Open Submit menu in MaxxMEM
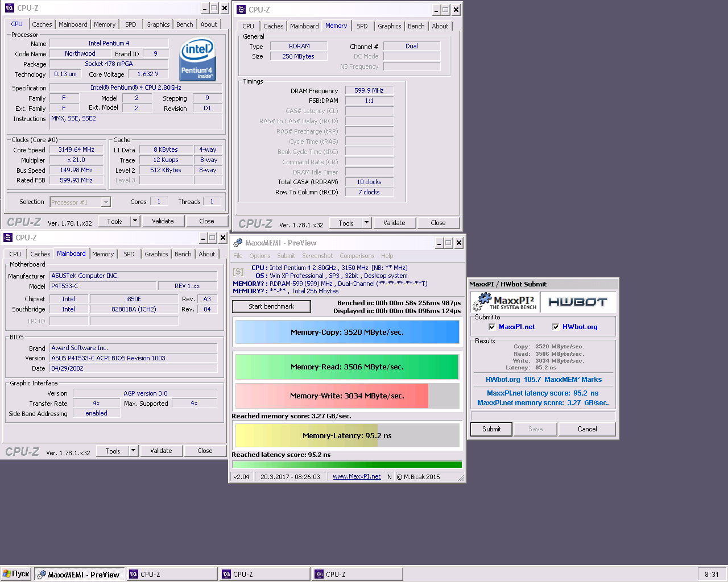728x582 pixels. pos(286,256)
